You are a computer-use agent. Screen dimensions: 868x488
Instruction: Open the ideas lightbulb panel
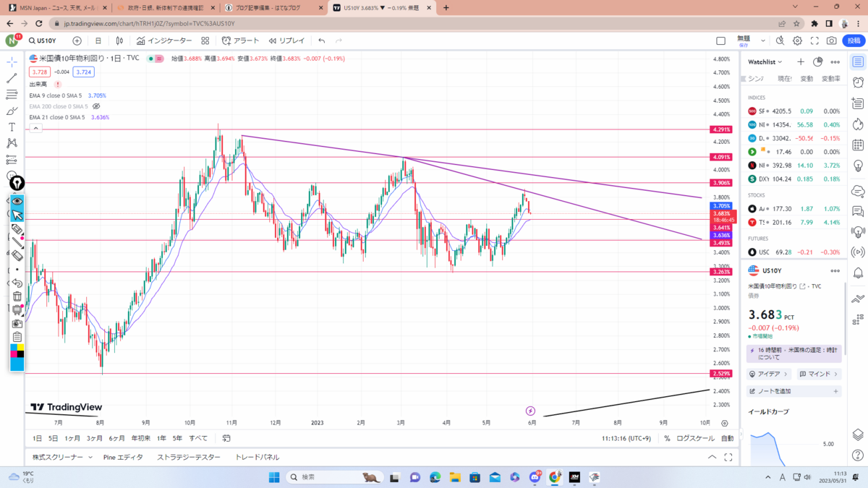point(858,166)
